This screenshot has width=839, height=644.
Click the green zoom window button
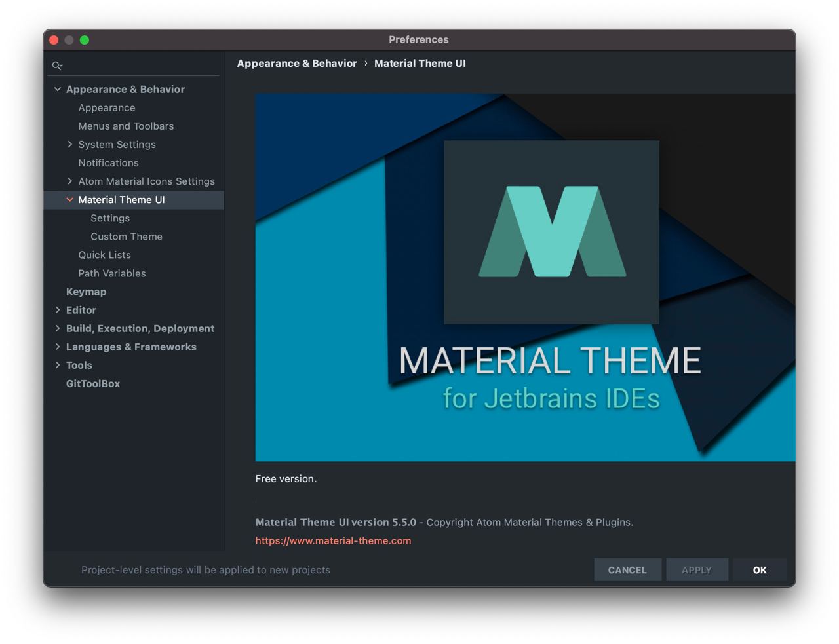[x=85, y=40]
